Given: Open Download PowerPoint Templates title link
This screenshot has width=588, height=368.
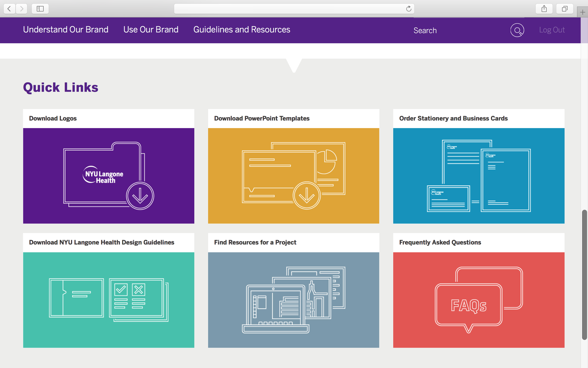Looking at the screenshot, I should 262,118.
